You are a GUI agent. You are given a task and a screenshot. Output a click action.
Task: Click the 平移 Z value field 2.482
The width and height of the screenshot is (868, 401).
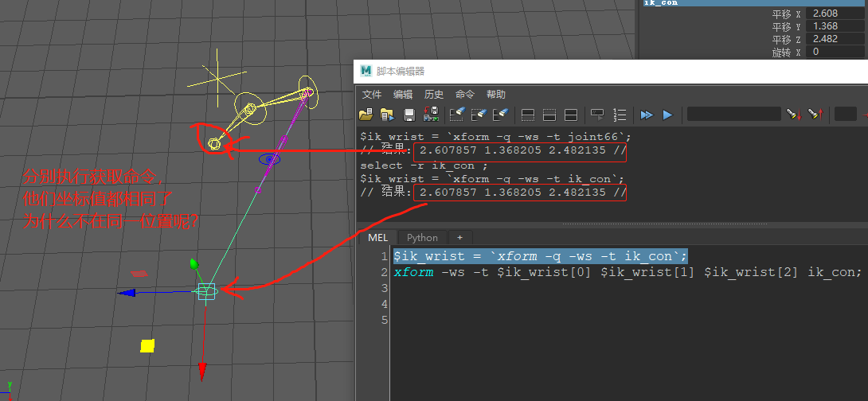tap(835, 39)
